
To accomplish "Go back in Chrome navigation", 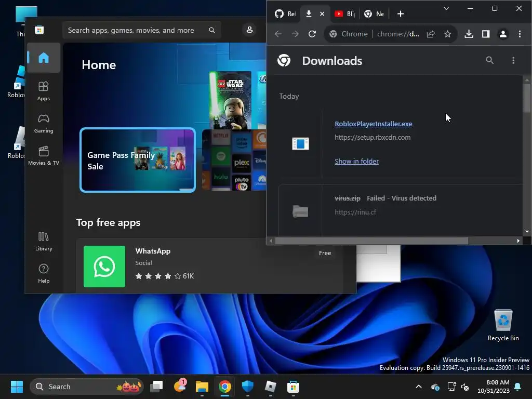I will point(278,34).
